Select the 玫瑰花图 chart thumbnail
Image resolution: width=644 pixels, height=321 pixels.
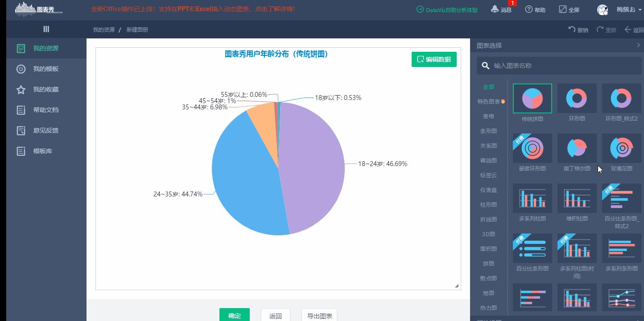[x=621, y=148]
